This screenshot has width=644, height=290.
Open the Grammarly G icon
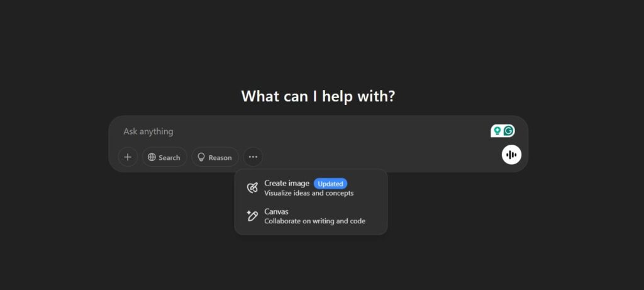point(509,131)
